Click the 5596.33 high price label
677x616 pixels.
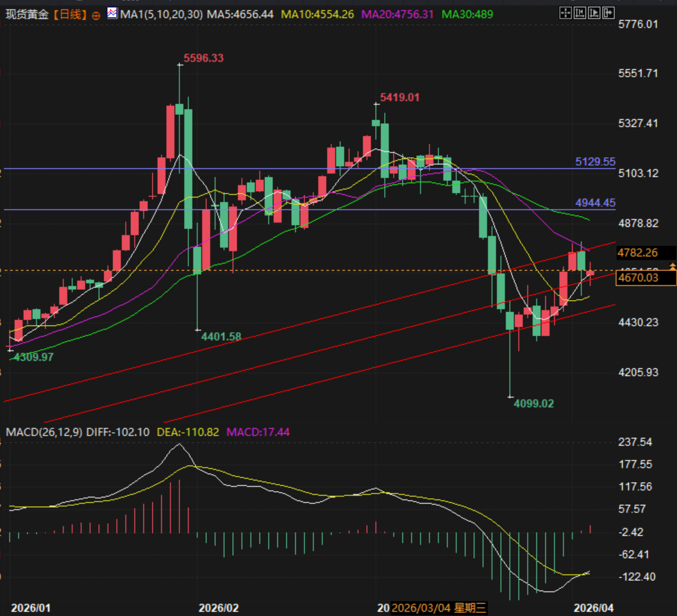[204, 58]
